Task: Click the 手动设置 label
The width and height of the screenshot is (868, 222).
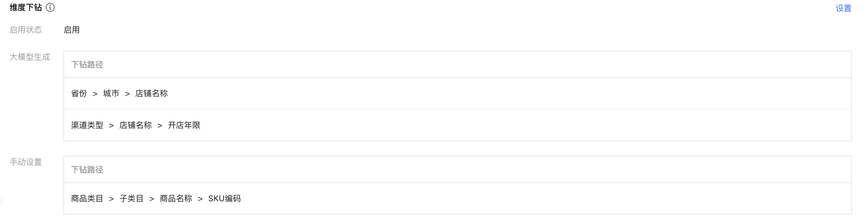Action: click(x=26, y=162)
